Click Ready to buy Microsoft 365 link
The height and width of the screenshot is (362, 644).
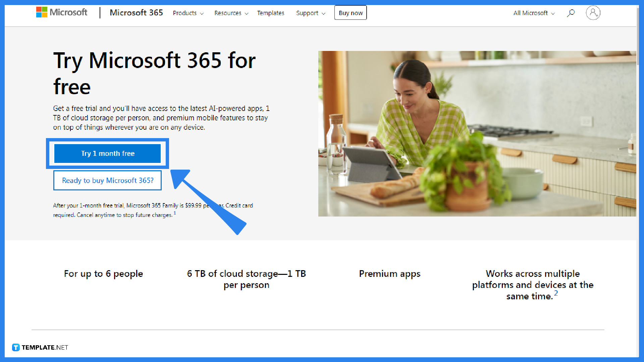107,180
